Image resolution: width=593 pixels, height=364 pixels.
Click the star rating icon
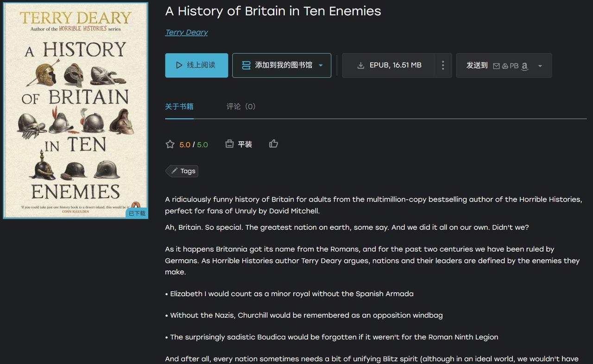point(170,144)
